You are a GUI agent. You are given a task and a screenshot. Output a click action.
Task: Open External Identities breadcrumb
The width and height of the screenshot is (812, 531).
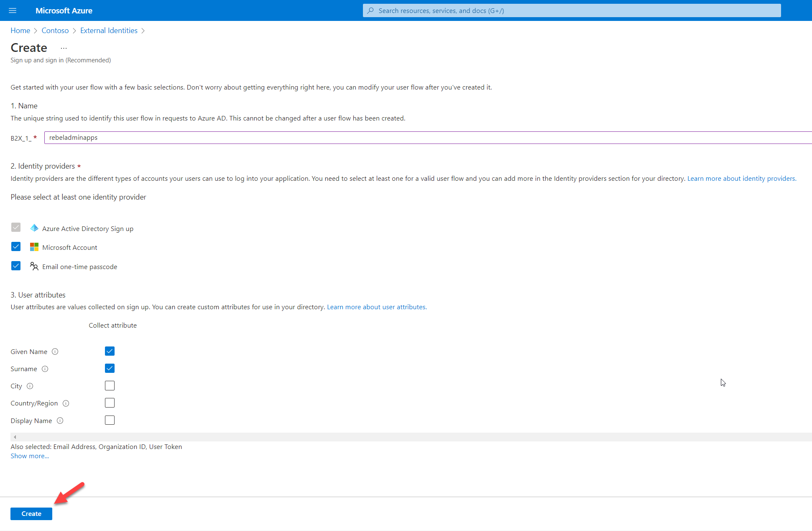tap(109, 31)
